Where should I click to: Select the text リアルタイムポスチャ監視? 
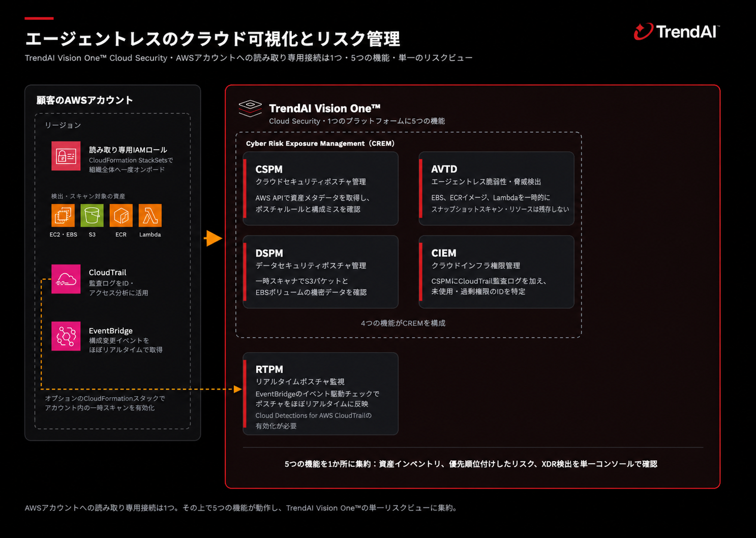(300, 381)
